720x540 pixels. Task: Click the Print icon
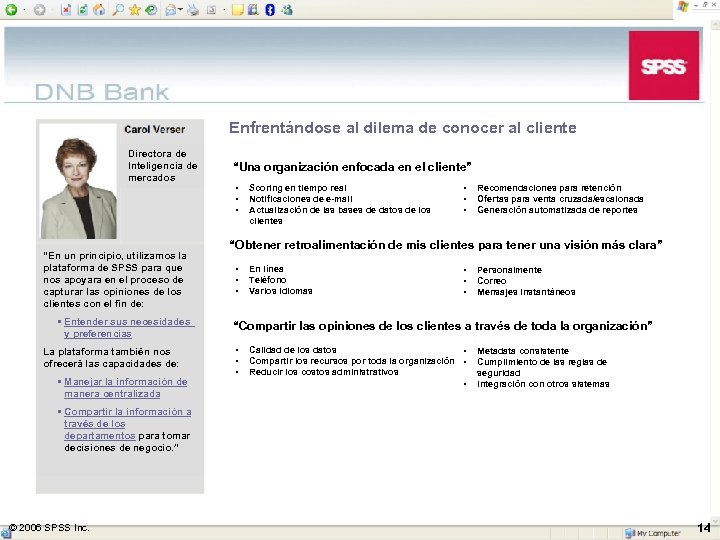click(194, 10)
